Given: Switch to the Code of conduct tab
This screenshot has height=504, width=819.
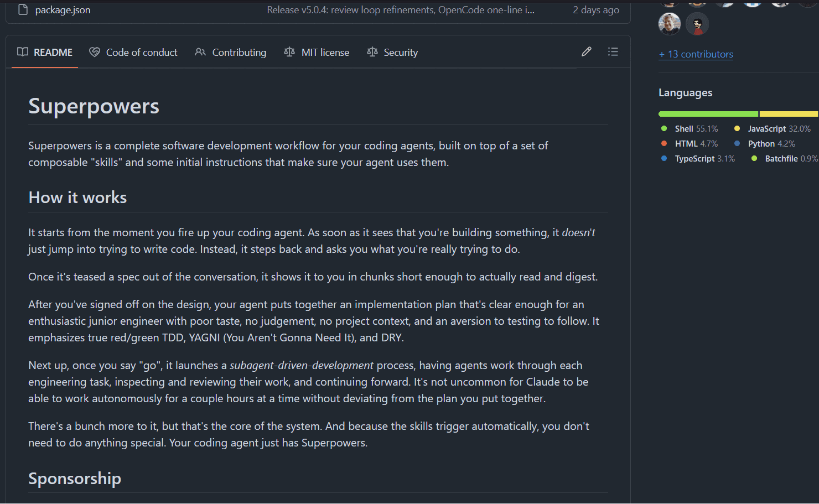Looking at the screenshot, I should (133, 52).
